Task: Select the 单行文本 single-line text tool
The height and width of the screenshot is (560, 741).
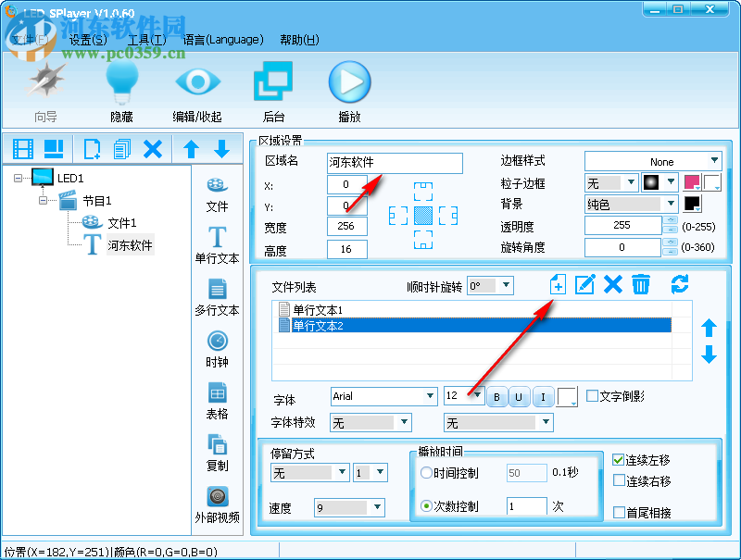Action: tap(217, 241)
